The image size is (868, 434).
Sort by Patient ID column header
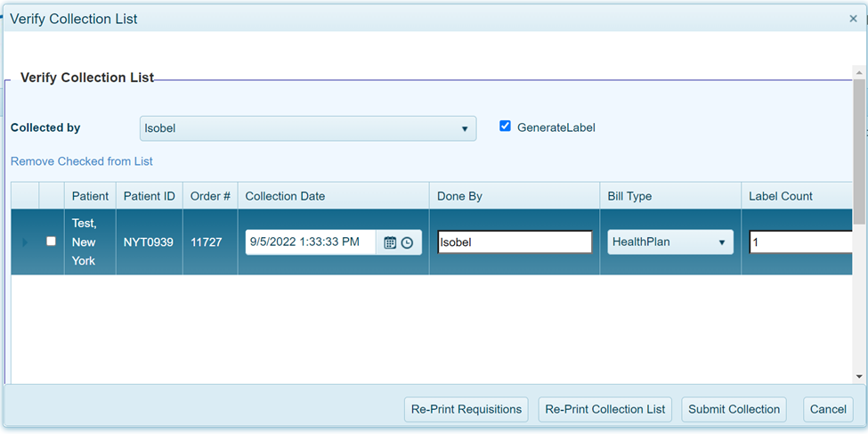coord(149,196)
